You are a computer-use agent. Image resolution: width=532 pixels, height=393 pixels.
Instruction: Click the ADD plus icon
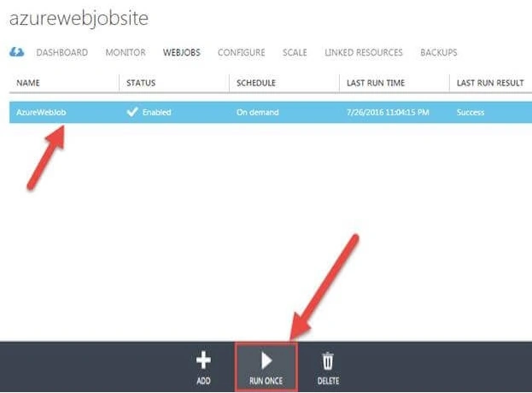203,360
